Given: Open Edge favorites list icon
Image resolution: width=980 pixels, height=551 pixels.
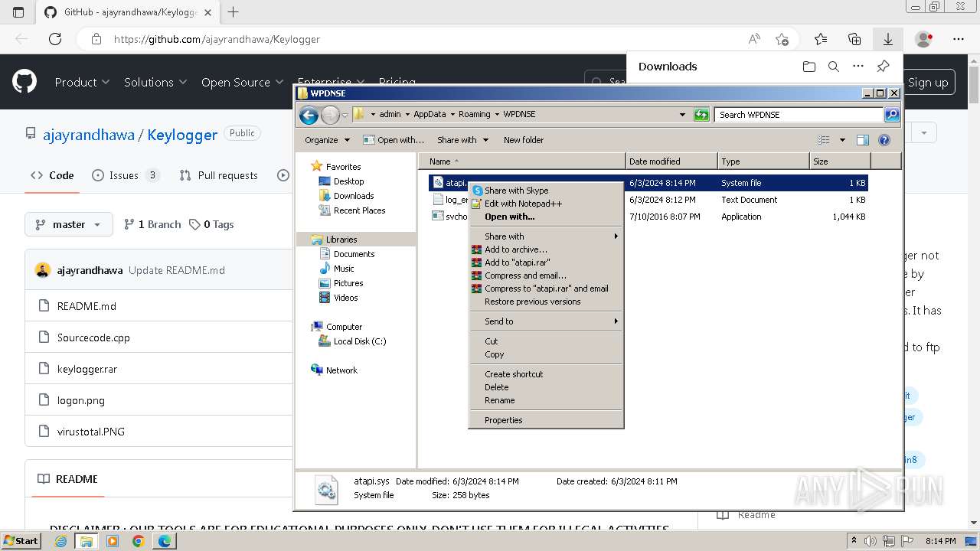Looking at the screenshot, I should pyautogui.click(x=821, y=39).
